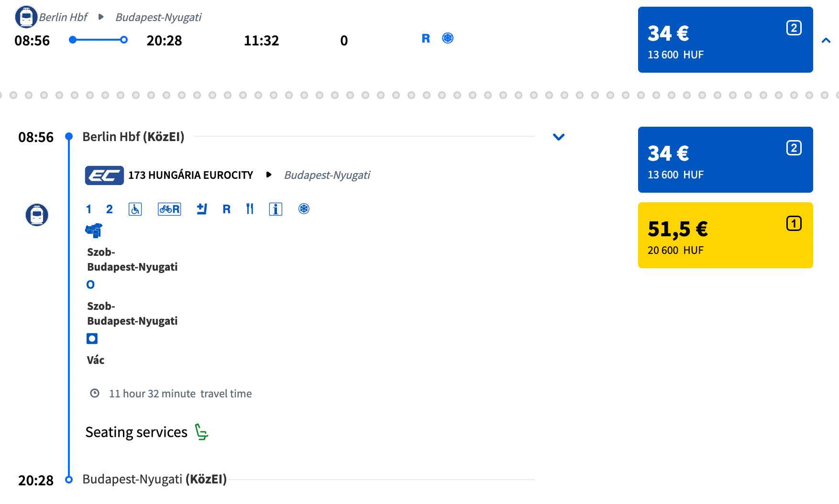Open the 173 HUNGÁRIA EUROCITY train link
Viewport: 839px width, 504px height.
pyautogui.click(x=190, y=175)
